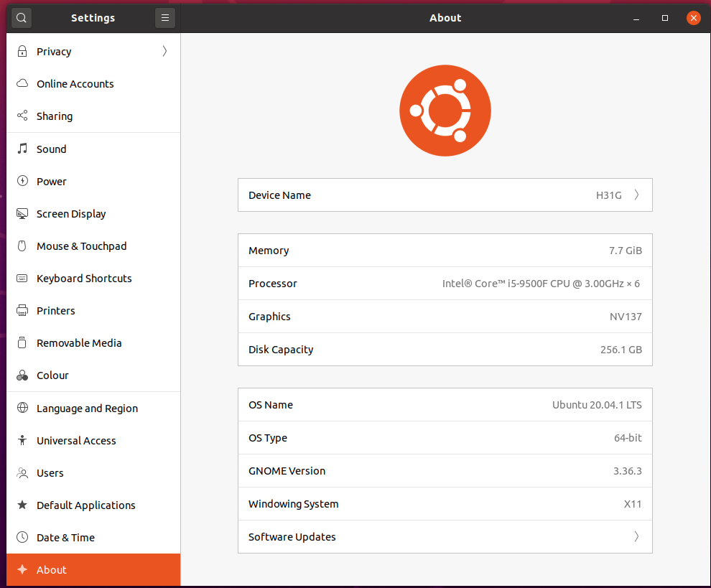Click the Default Applications star icon
Viewport: 711px width, 588px height.
(x=22, y=505)
